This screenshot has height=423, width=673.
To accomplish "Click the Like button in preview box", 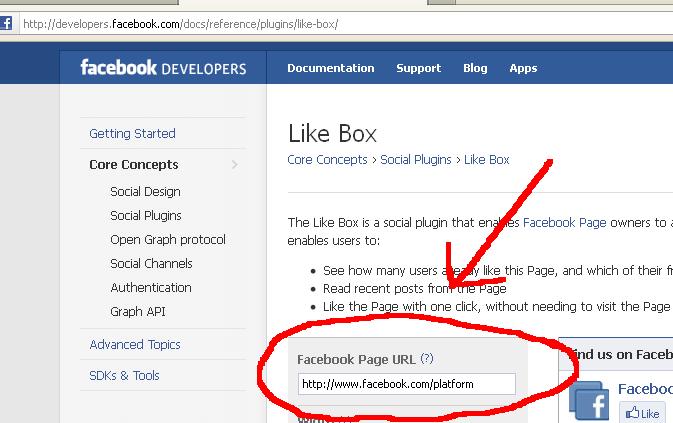I will click(x=642, y=413).
